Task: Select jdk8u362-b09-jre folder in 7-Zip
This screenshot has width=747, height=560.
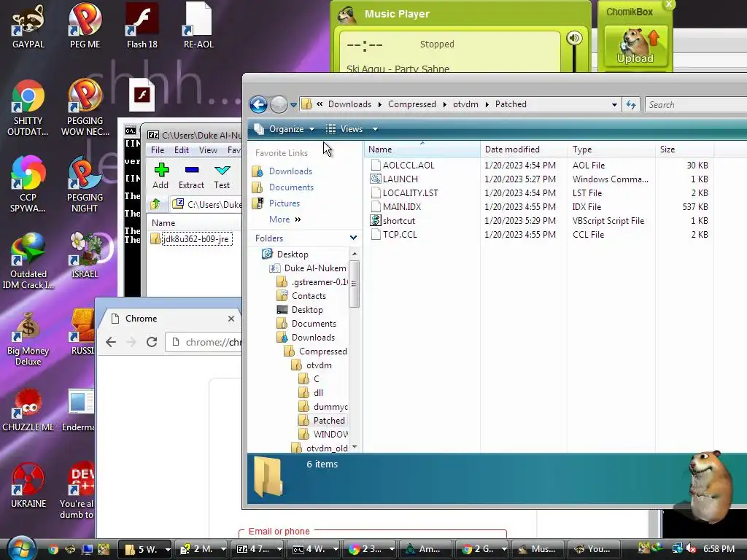Action: tap(196, 238)
